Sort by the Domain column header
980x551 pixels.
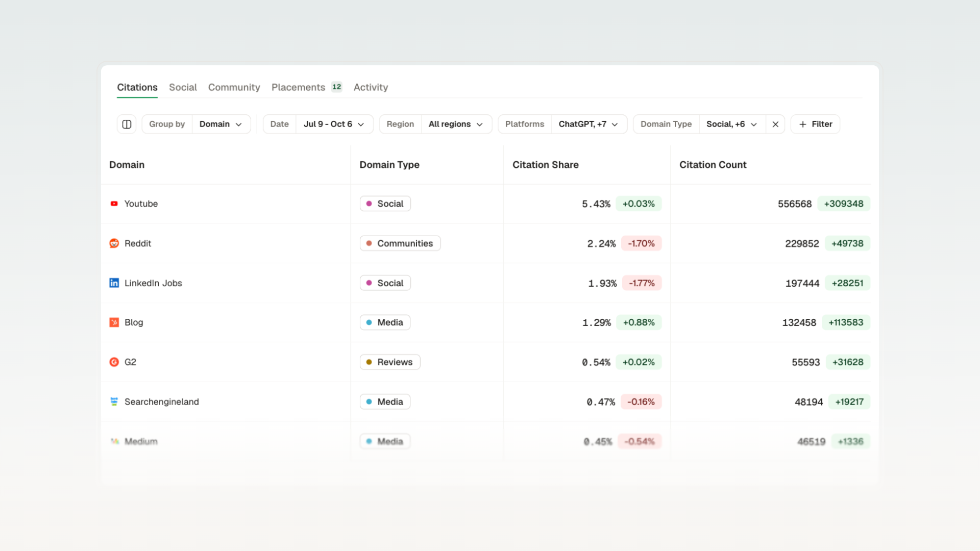[x=127, y=165]
